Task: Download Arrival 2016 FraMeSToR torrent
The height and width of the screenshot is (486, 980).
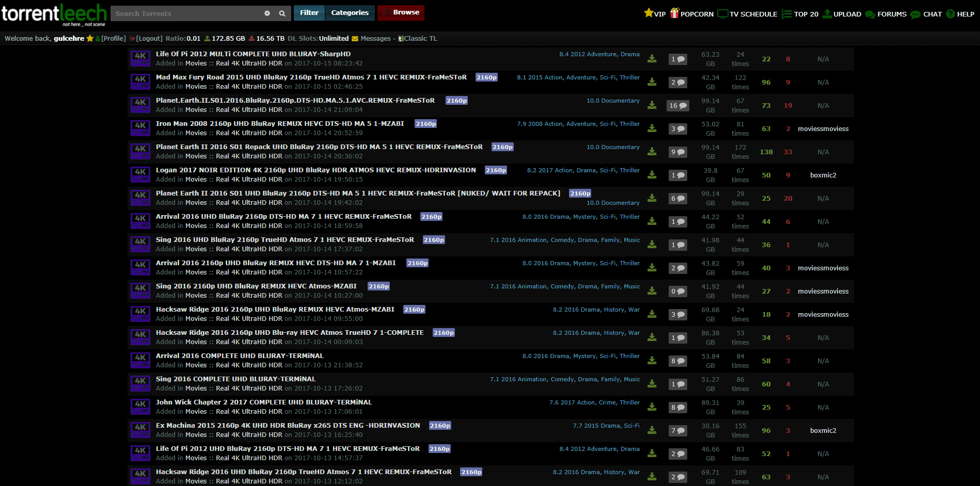Action: [652, 221]
